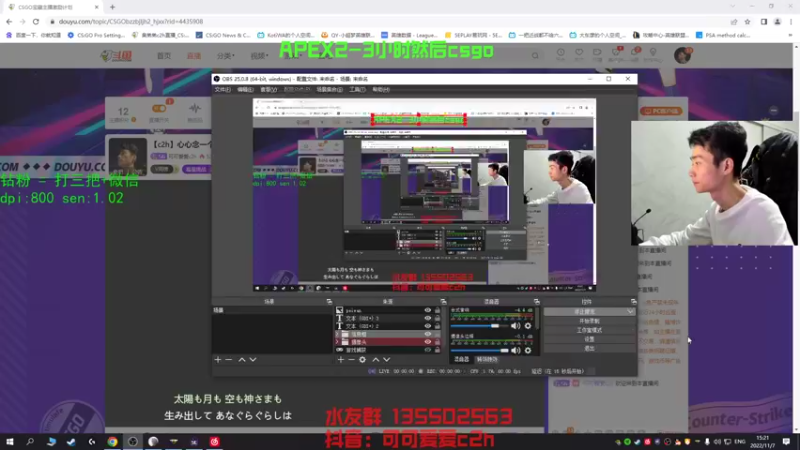This screenshot has width=800, height=450.
Task: Add a source with the plus icon in OBS Sources panel
Action: (341, 360)
